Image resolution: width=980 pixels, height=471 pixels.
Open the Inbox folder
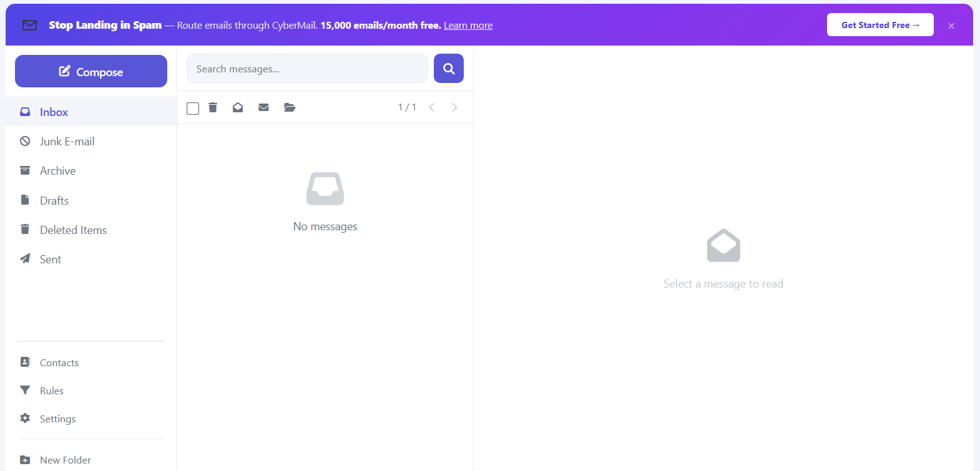point(91,112)
